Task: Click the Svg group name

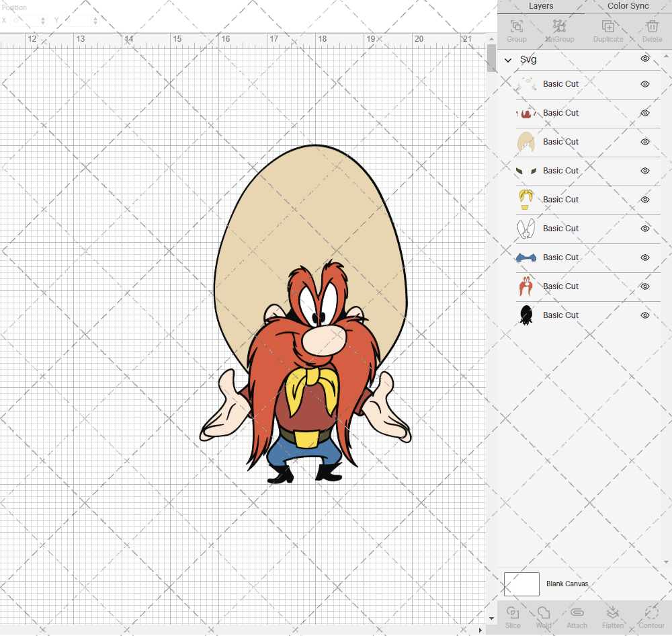Action: (x=528, y=60)
